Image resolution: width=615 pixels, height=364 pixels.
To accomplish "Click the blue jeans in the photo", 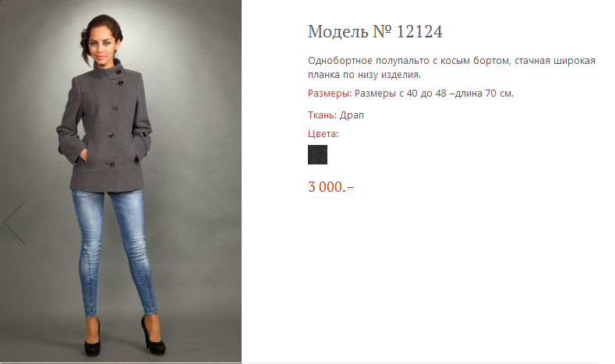I will (115, 251).
